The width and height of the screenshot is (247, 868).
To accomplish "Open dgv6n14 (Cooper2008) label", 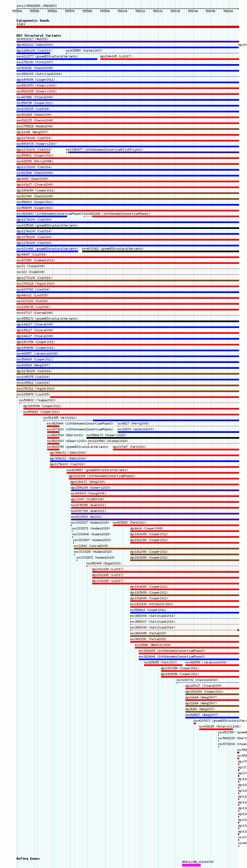I will pos(147,528).
